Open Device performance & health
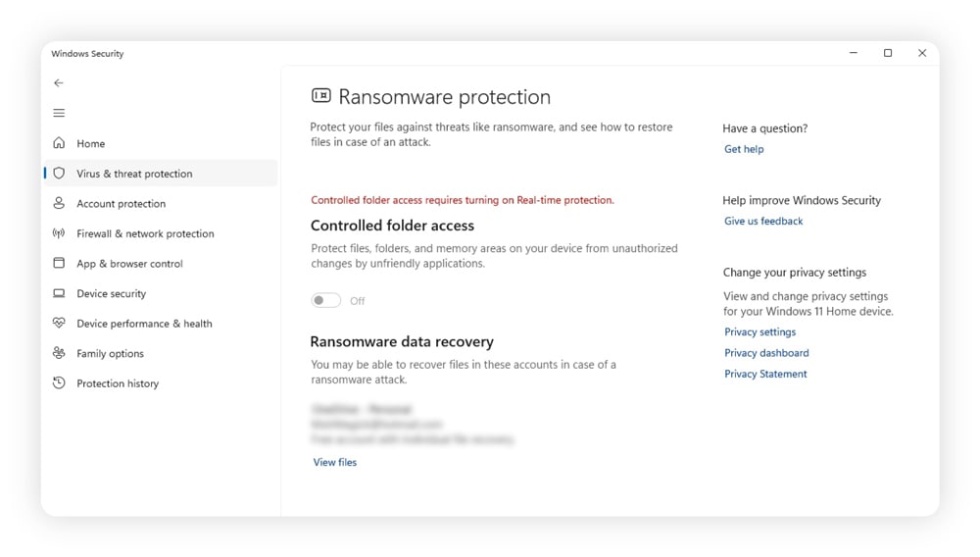The image size is (980, 557). [x=161, y=324]
